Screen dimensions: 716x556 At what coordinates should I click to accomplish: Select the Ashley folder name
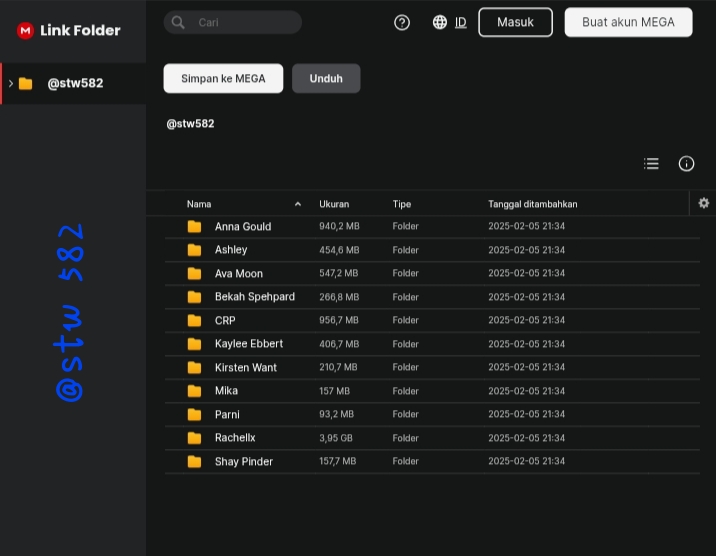click(231, 250)
